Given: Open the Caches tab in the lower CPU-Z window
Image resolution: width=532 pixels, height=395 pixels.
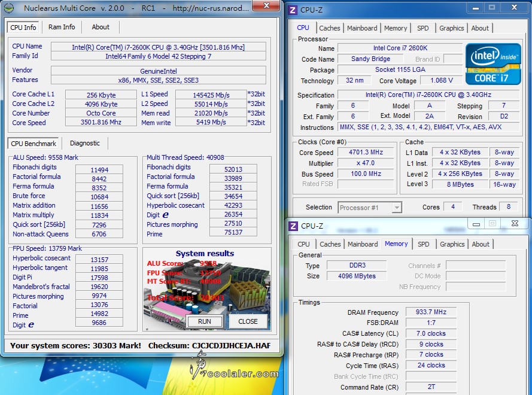Looking at the screenshot, I should click(x=330, y=244).
